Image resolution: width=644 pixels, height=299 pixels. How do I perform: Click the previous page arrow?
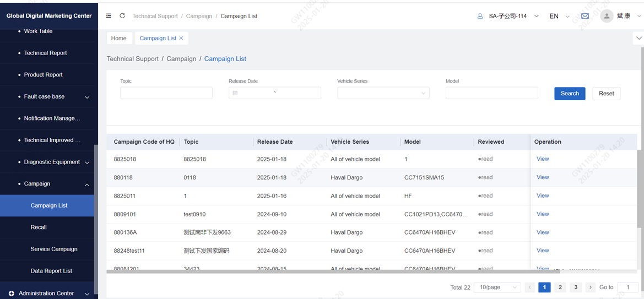click(x=530, y=287)
